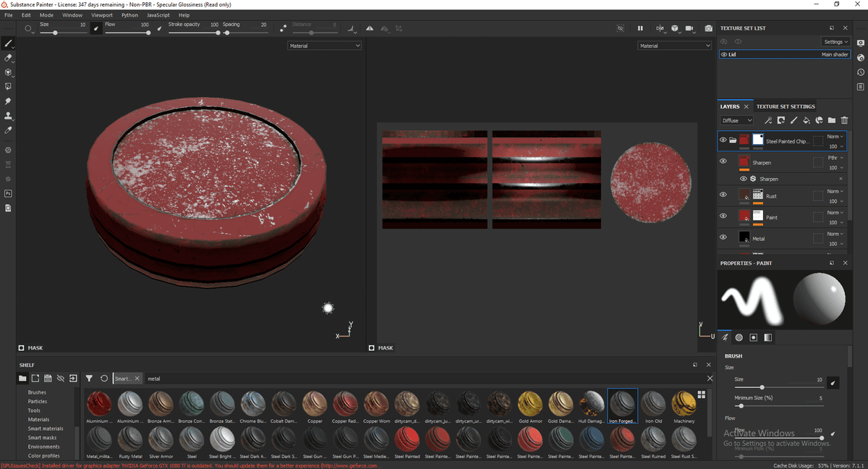
Task: Add a new folder in the Layers panel
Action: tap(832, 120)
